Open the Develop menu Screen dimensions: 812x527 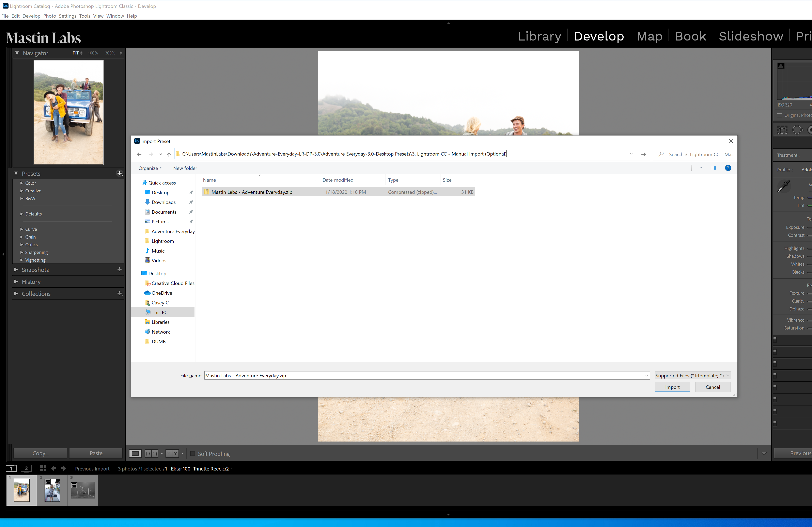[x=31, y=16]
